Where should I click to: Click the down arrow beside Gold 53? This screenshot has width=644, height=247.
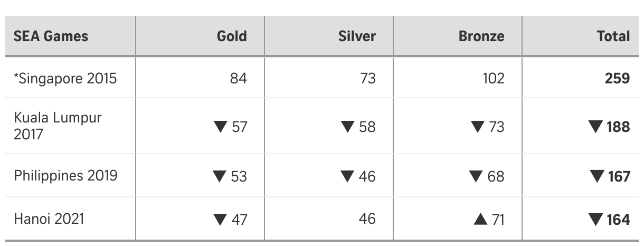220,176
